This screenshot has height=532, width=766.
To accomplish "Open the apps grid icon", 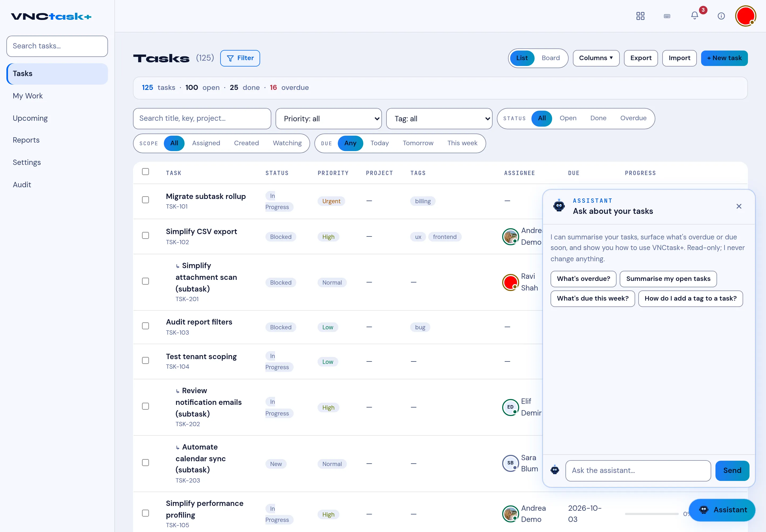I will [640, 16].
